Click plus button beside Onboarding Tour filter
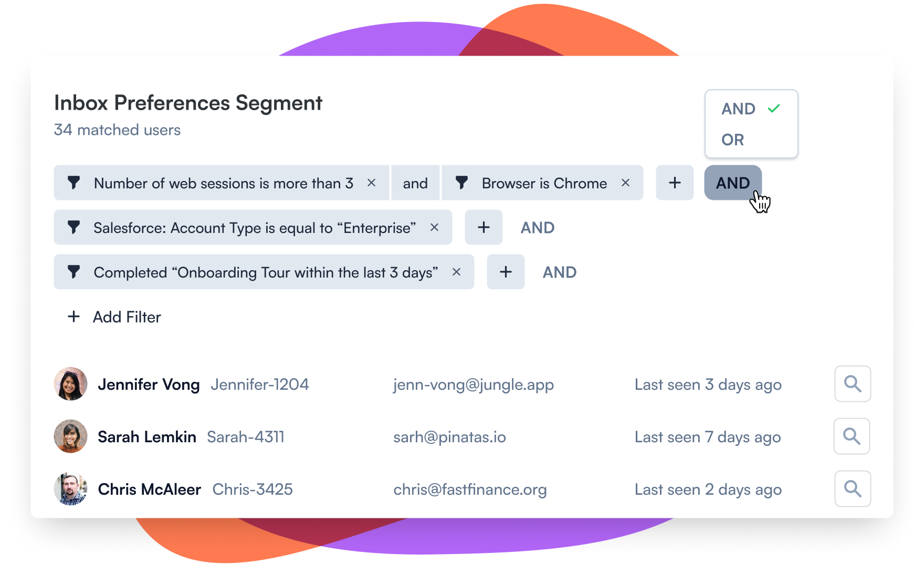The width and height of the screenshot is (924, 575). (x=506, y=272)
